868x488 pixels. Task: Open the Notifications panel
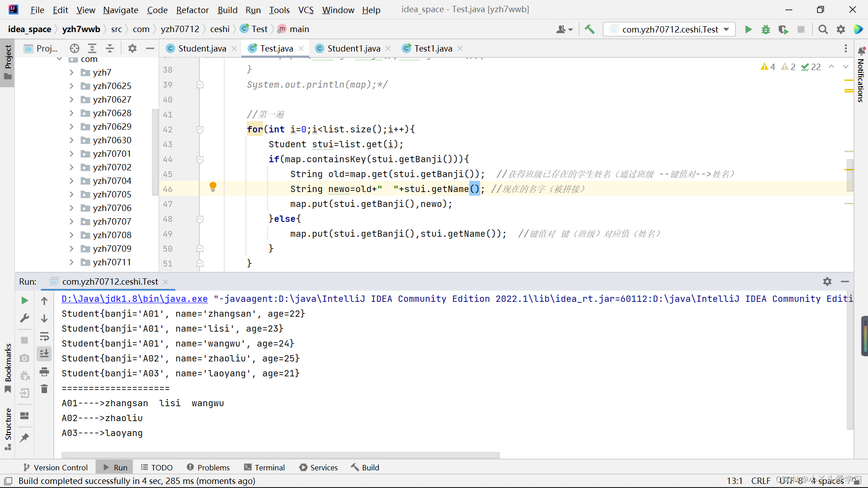[x=861, y=75]
